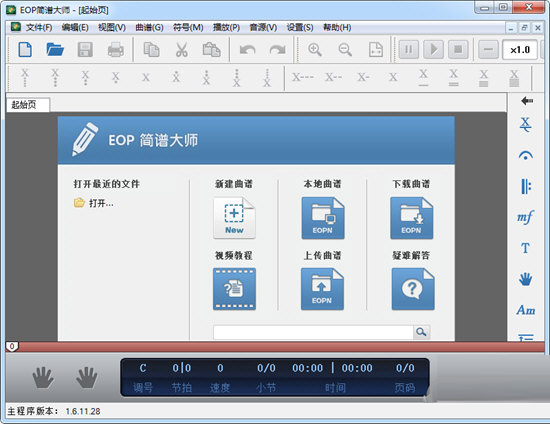Pause playback
Viewport: 550px width, 424px height.
(409, 49)
